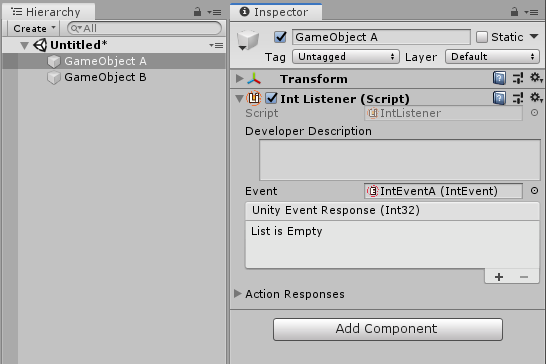Add a Unity Event Response entry
546x364 pixels.
pos(499,277)
